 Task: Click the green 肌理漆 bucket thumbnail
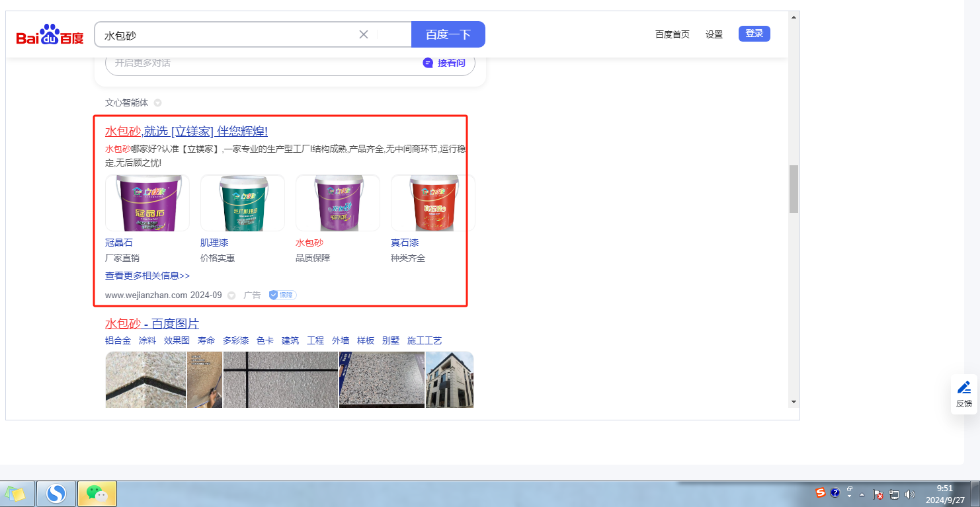(243, 203)
